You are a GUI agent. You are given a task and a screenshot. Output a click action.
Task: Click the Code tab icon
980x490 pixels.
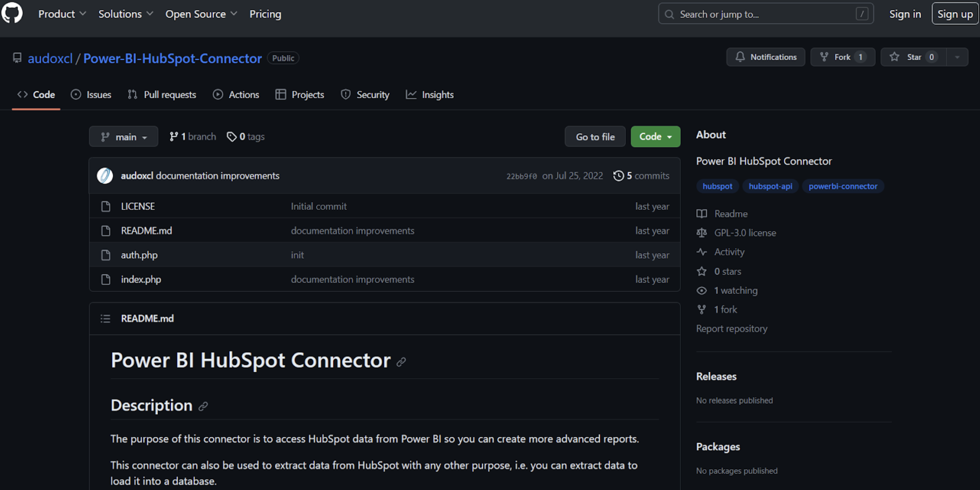[23, 94]
